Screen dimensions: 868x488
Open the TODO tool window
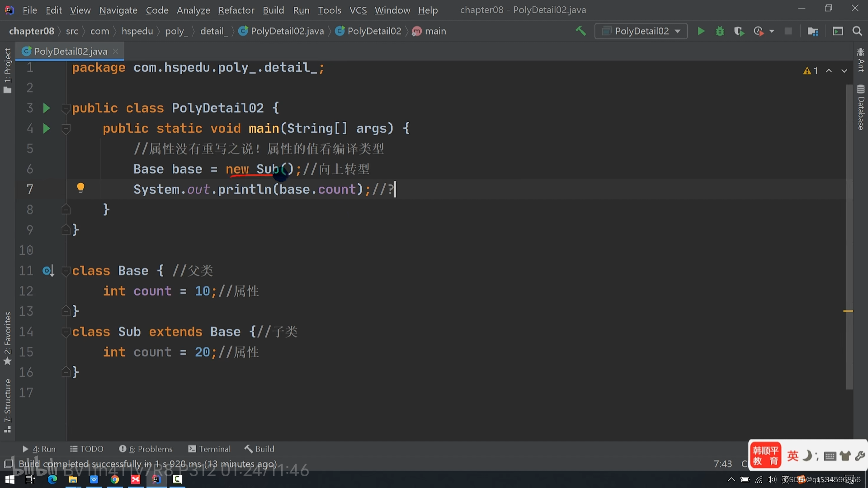pyautogui.click(x=87, y=449)
